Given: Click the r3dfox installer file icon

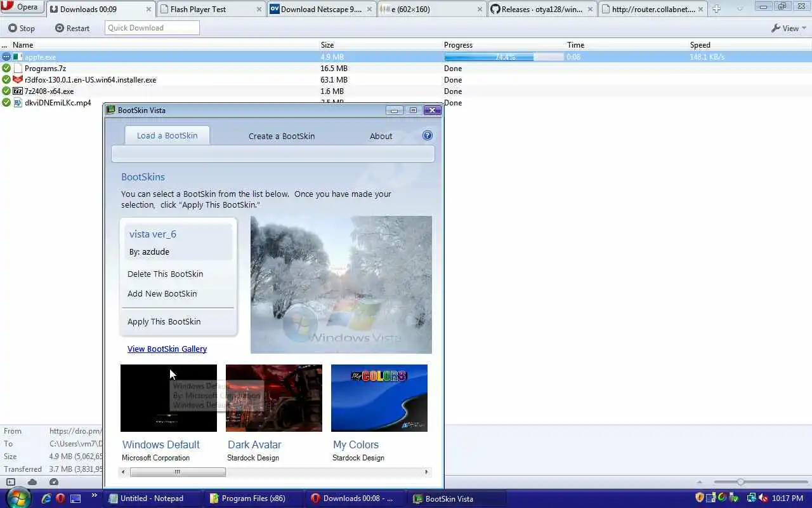Looking at the screenshot, I should tap(18, 80).
